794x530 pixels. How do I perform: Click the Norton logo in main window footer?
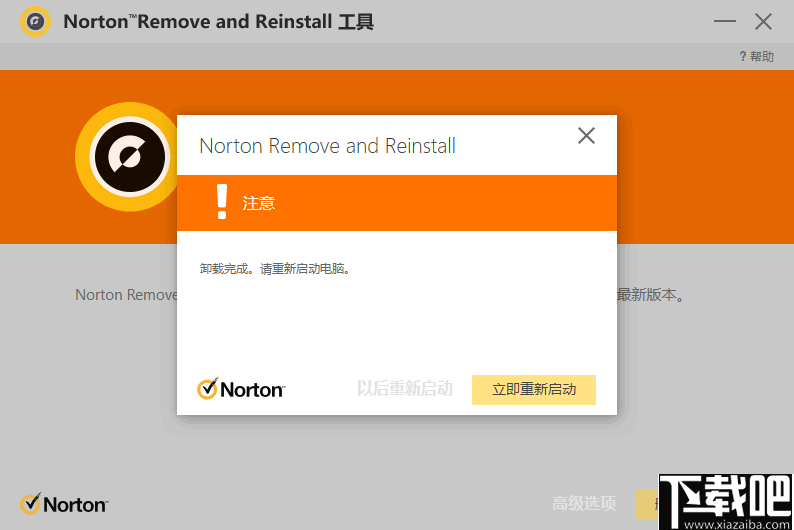click(64, 504)
